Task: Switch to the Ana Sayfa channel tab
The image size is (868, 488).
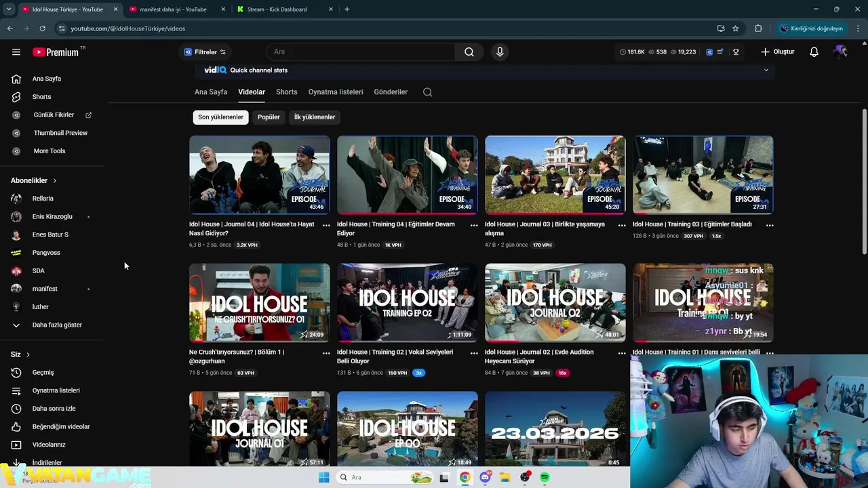Action: [x=211, y=92]
